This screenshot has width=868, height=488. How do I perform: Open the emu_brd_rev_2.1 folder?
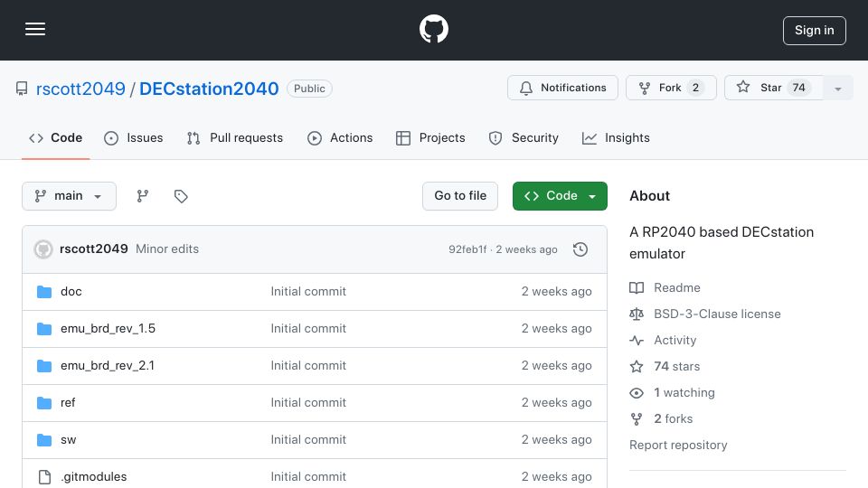click(x=108, y=366)
